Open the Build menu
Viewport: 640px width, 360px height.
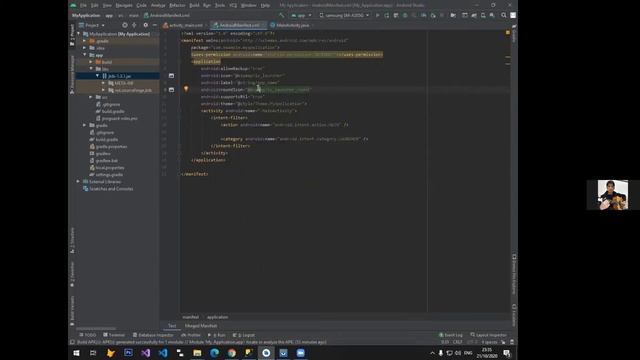[x=194, y=5]
